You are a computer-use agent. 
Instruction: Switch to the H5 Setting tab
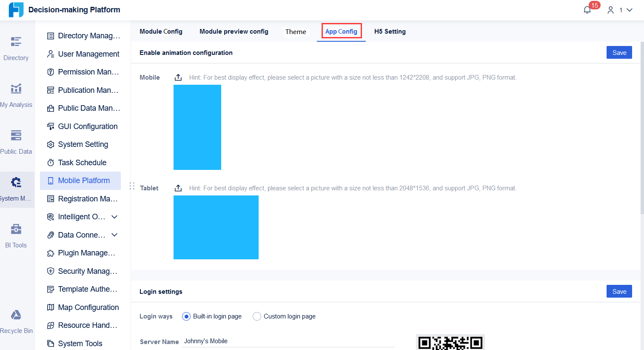[390, 31]
